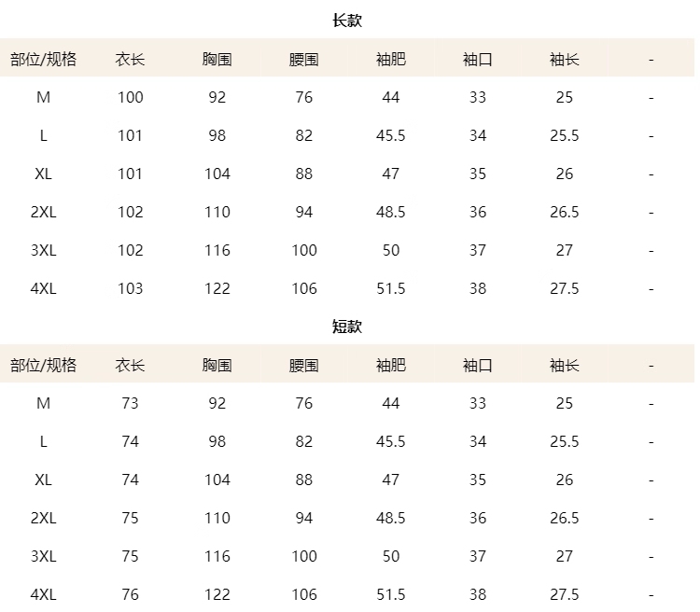Select the 胸围 header in the 短款 table
This screenshot has height=612, width=700.
217,366
